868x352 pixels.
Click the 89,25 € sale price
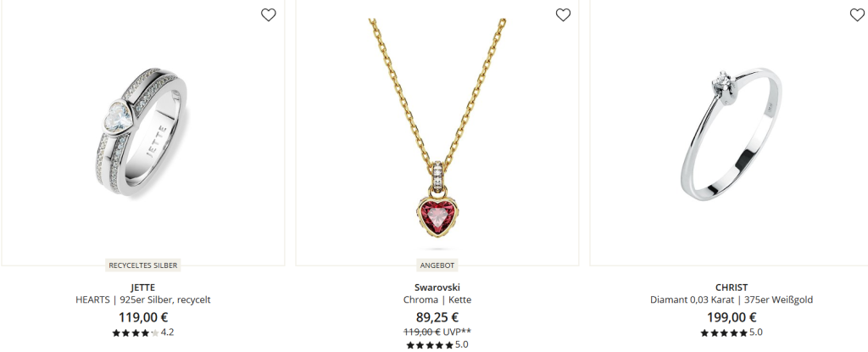[x=437, y=317]
